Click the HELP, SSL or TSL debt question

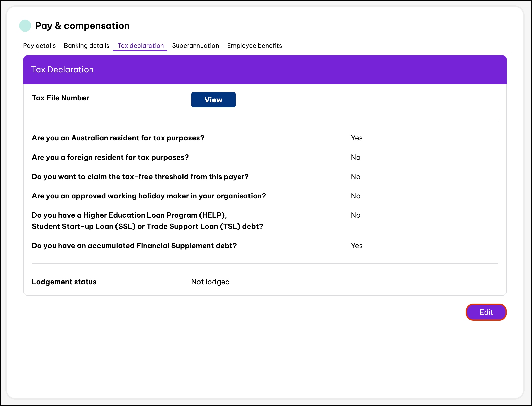[147, 221]
